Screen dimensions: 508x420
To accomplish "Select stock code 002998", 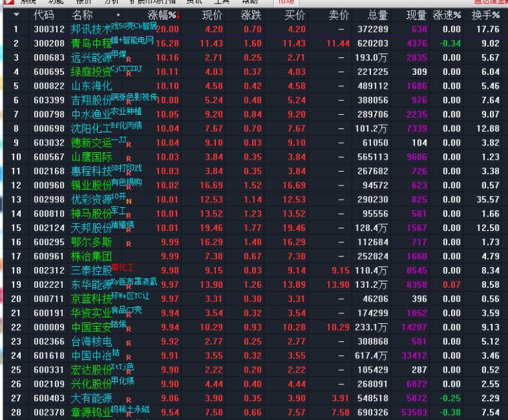I will [x=49, y=200].
